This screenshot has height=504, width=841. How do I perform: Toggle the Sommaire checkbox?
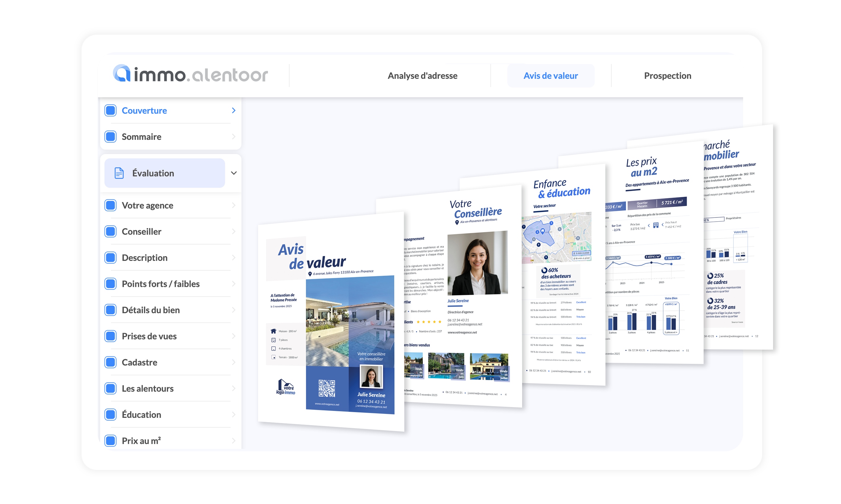(x=110, y=137)
